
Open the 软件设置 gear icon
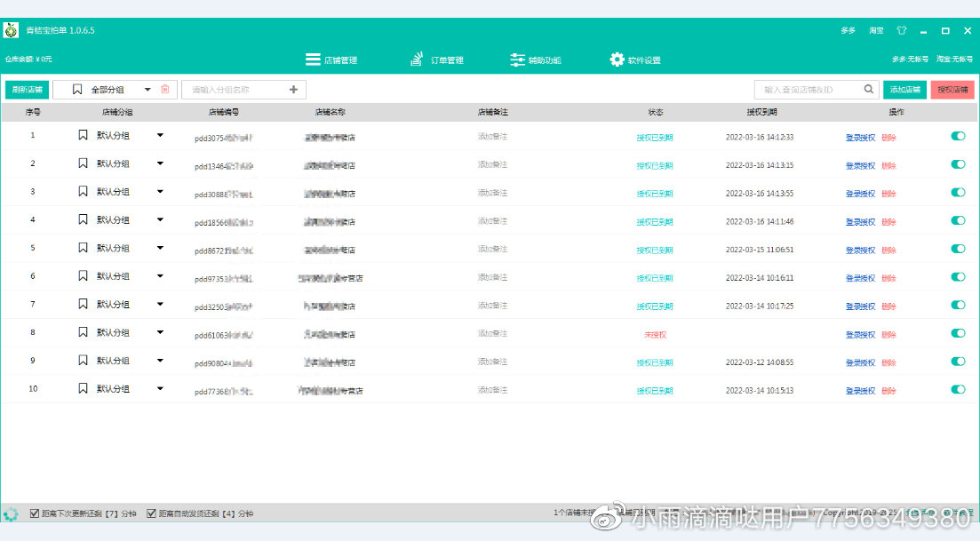[x=617, y=59]
